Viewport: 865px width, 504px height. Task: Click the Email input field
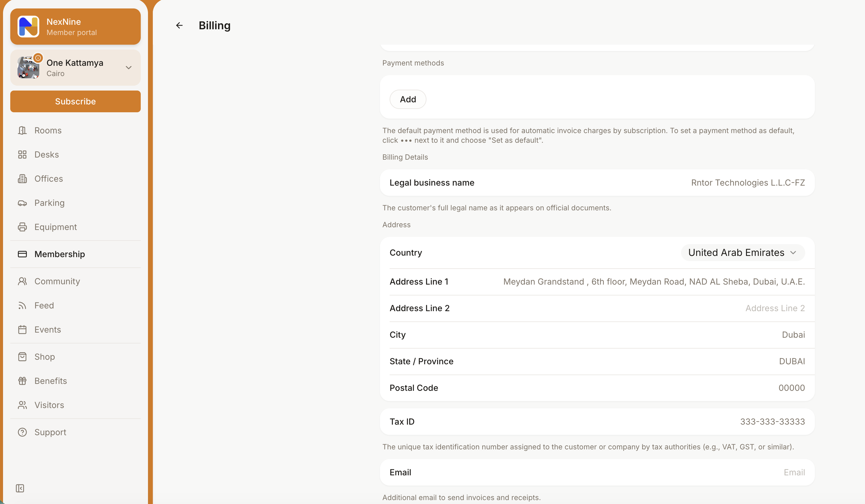(597, 472)
